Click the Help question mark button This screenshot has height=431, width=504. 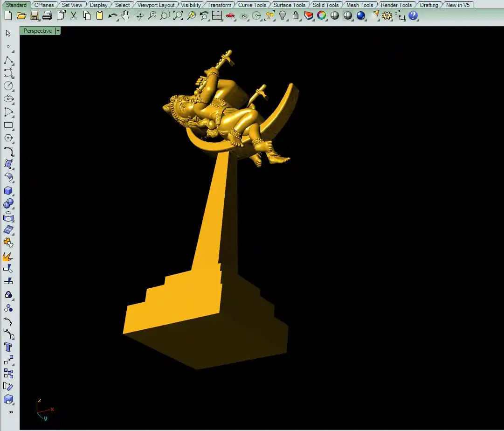click(413, 15)
